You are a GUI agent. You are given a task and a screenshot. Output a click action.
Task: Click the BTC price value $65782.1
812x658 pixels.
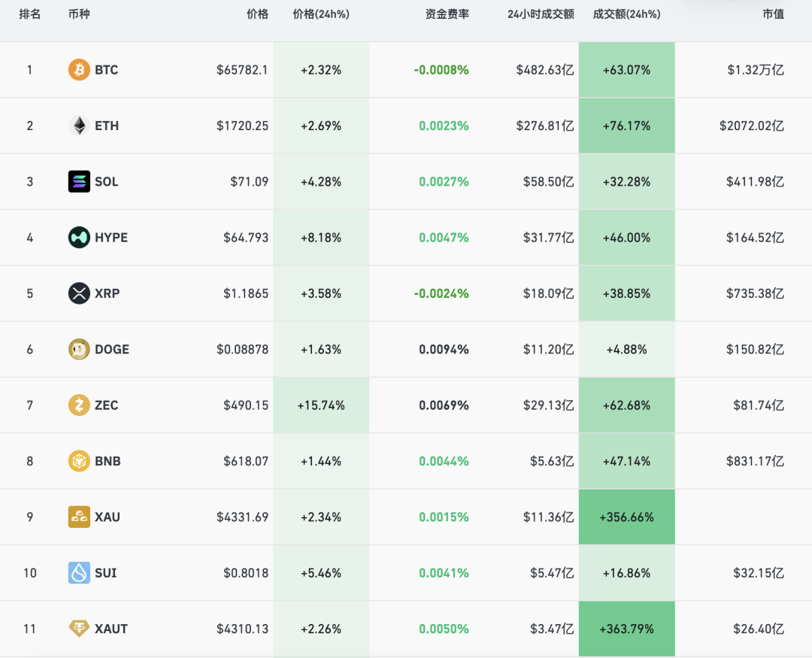(242, 70)
